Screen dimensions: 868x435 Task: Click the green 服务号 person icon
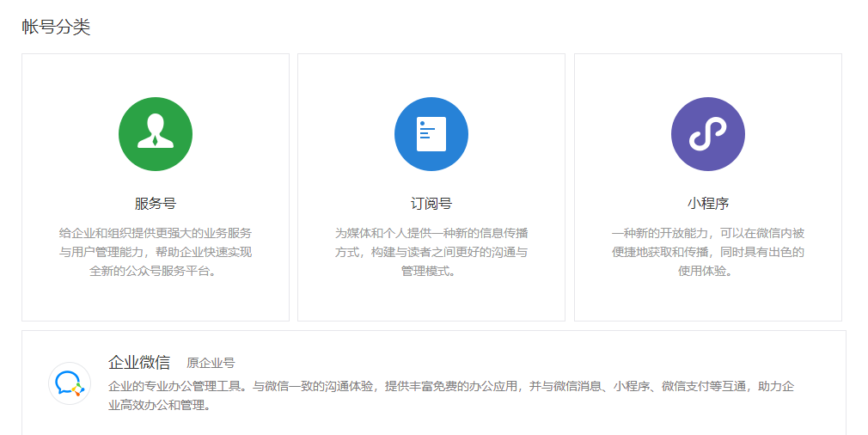pos(156,134)
